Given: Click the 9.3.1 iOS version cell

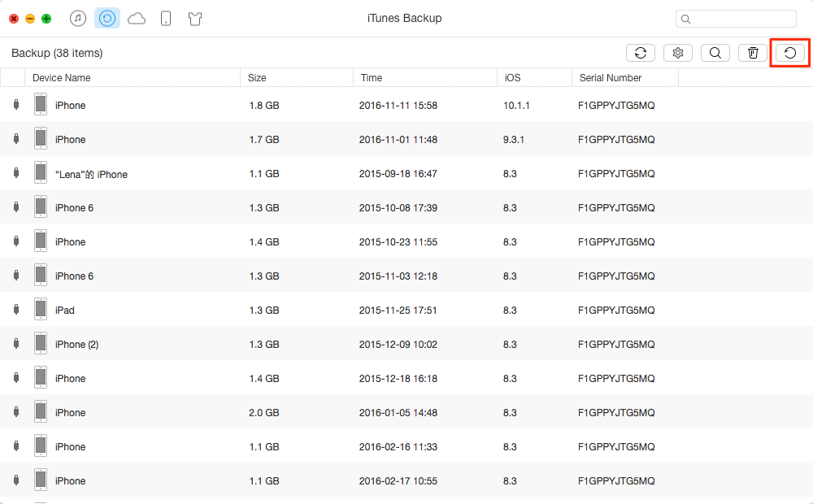Looking at the screenshot, I should [x=513, y=140].
